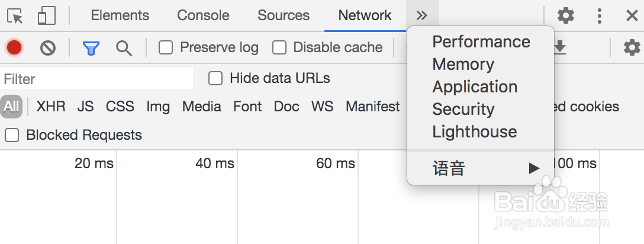This screenshot has width=644, height=244.
Task: Click the export HAR download arrow
Action: [x=559, y=48]
